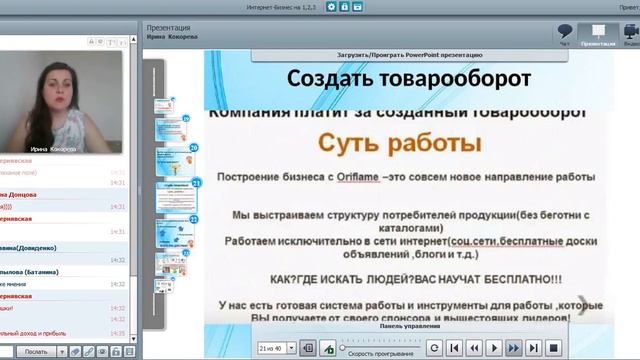Select slide thumbnail number 20
This screenshot has width=640, height=360.
[x=176, y=162]
